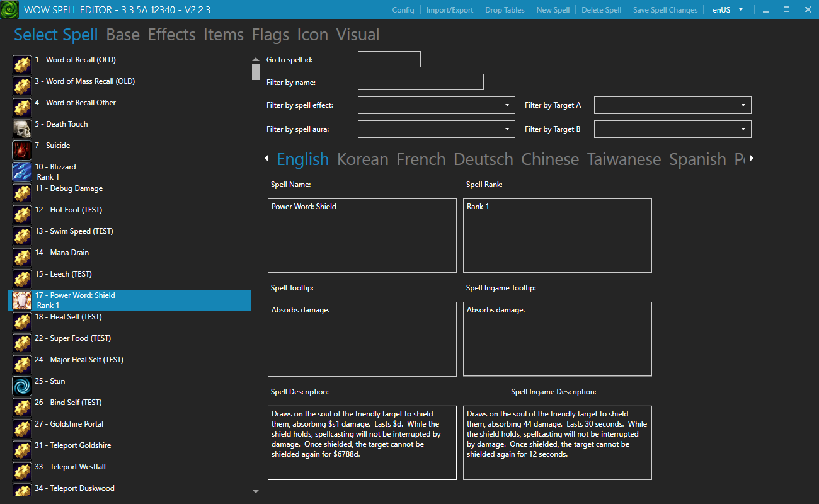Click the Filter by name field

(421, 82)
